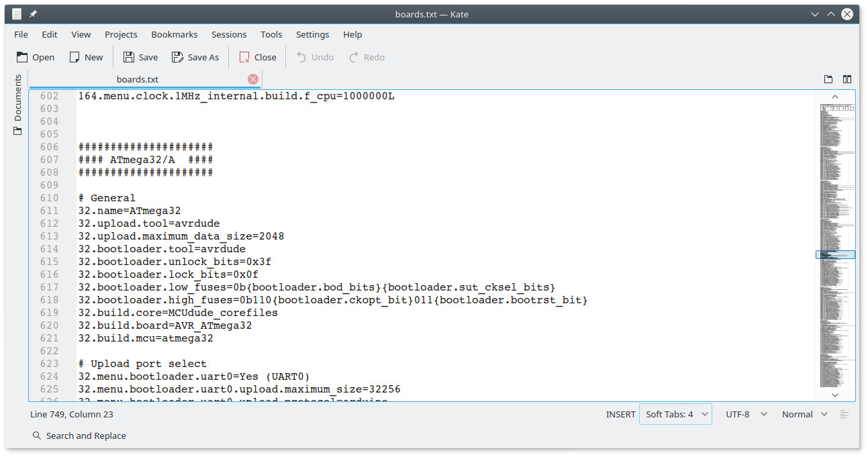868x457 pixels.
Task: Click '32.menu.bootloader.uart0=Yes (UART0)' line
Action: coord(194,376)
